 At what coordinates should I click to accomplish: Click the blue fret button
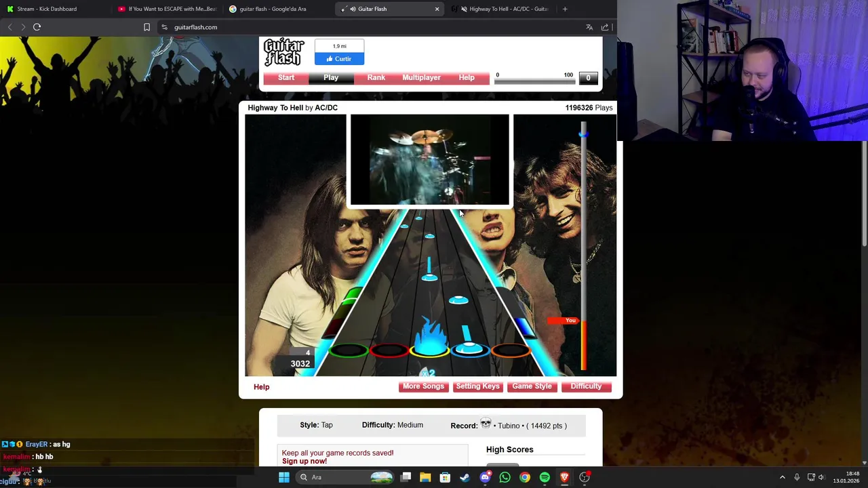coord(470,350)
